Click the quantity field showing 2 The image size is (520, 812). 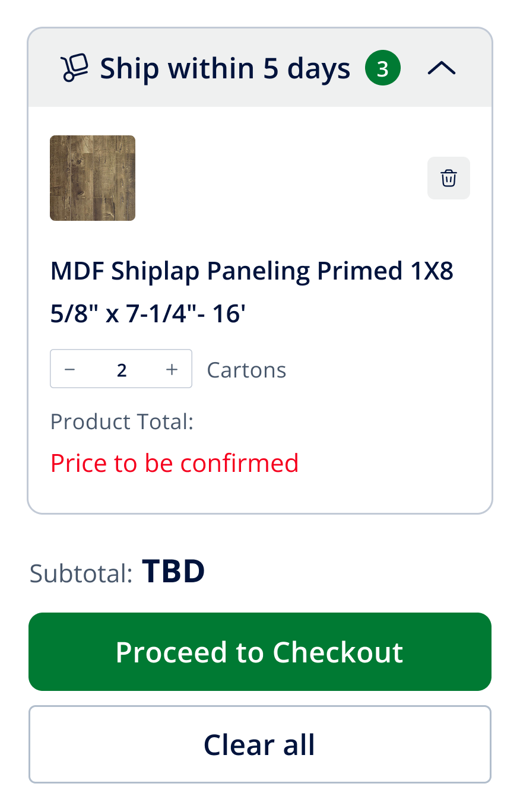pos(122,370)
